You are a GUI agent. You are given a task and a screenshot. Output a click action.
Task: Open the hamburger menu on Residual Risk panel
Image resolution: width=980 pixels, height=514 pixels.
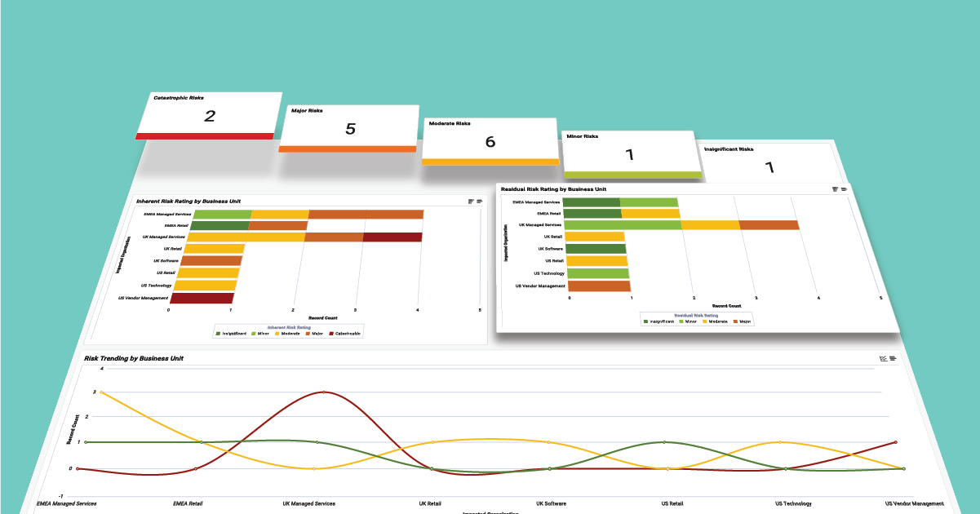(x=842, y=189)
